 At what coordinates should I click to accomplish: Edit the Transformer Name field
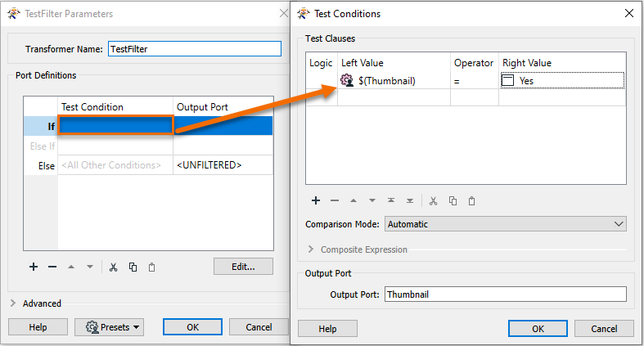(x=195, y=49)
